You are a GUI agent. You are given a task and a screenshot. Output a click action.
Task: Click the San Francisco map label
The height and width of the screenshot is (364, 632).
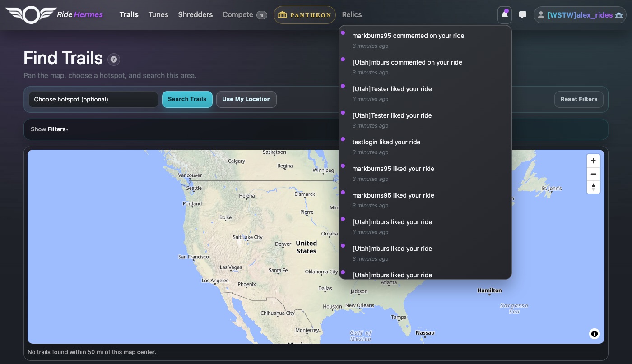pyautogui.click(x=194, y=257)
